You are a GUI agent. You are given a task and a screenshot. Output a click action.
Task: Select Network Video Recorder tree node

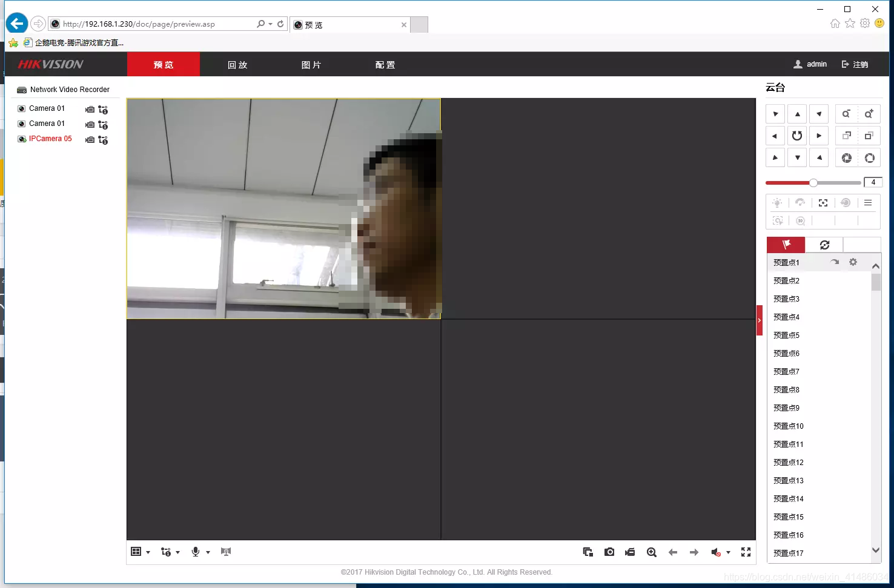click(x=63, y=90)
